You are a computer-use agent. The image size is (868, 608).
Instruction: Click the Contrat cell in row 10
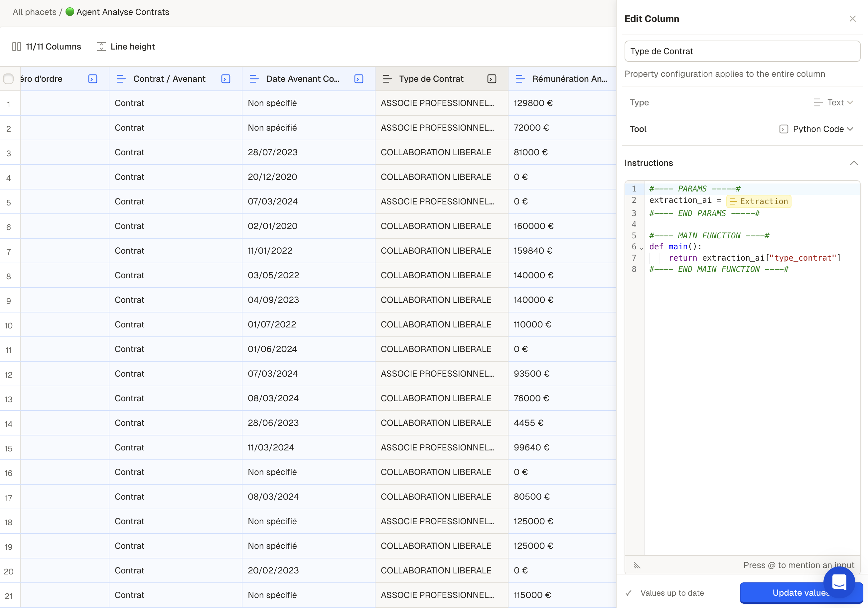click(175, 324)
